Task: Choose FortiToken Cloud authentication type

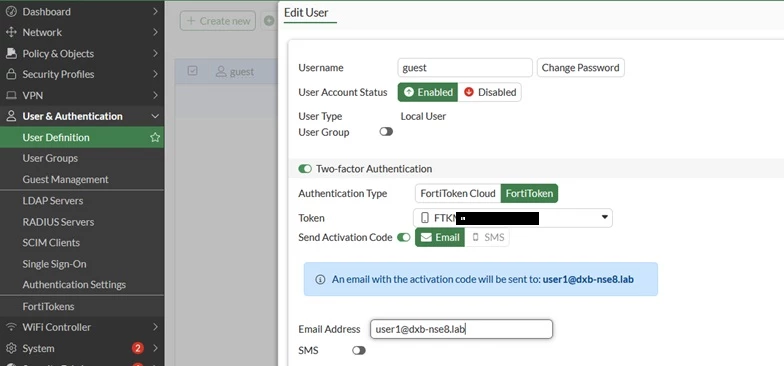Action: tap(458, 194)
